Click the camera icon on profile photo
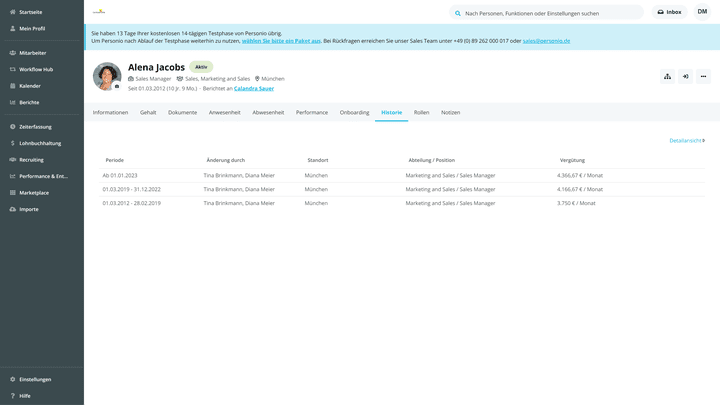 coord(117,87)
